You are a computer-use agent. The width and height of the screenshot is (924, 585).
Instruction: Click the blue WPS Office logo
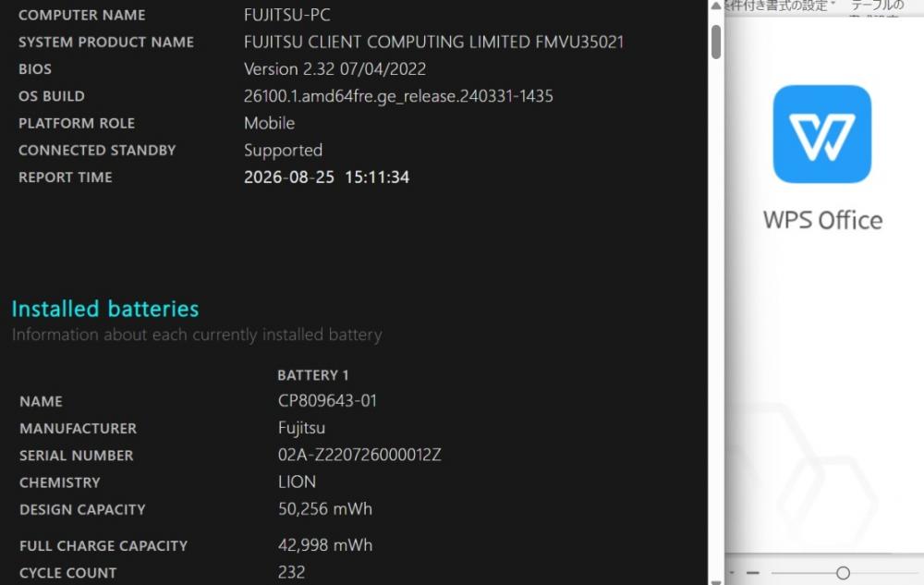click(x=822, y=134)
